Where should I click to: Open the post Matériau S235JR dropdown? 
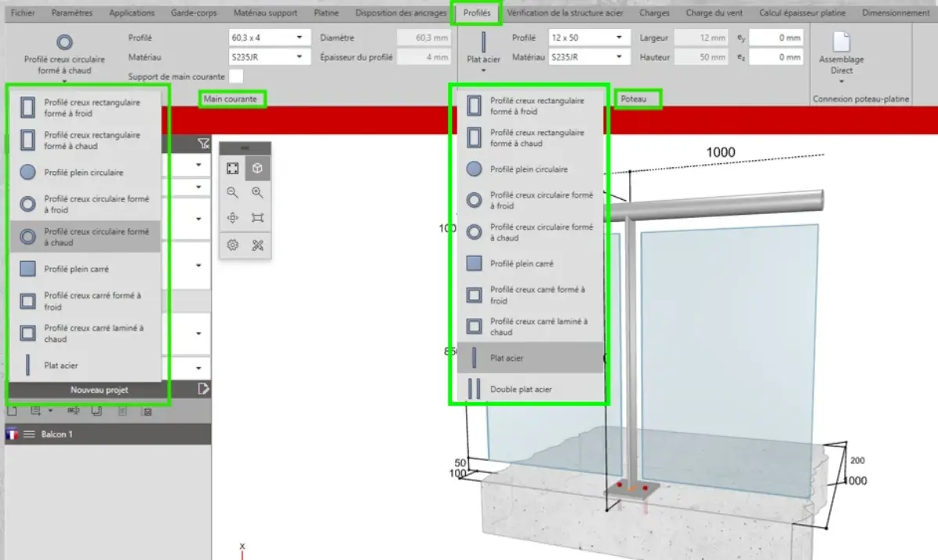(588, 57)
